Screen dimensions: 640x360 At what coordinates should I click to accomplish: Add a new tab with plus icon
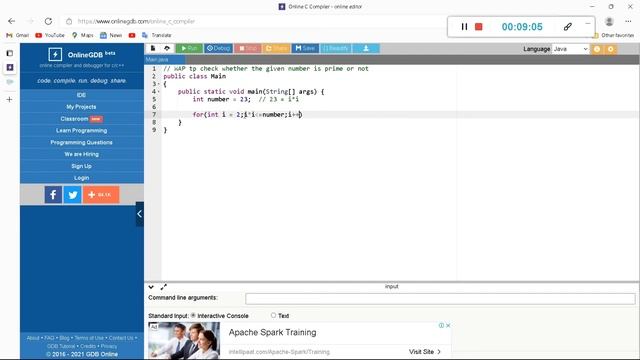(x=9, y=99)
